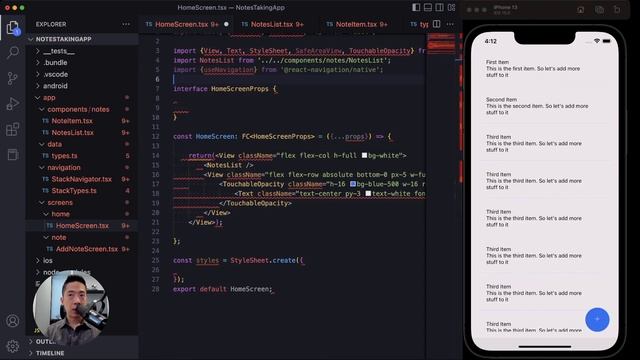The height and width of the screenshot is (360, 640).
Task: Toggle the bottom panel layout icon
Action: [428, 7]
